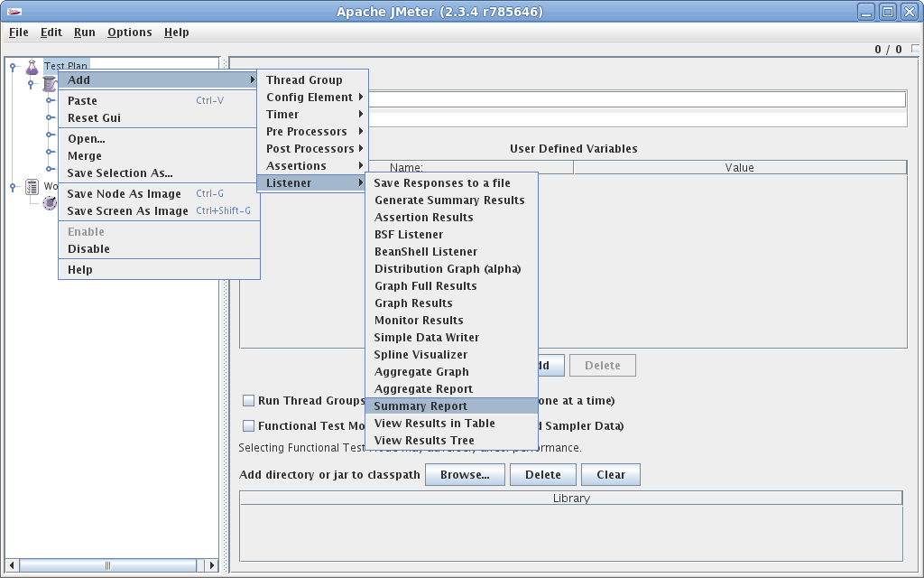Click the Test Plan flask icon

coord(32,67)
